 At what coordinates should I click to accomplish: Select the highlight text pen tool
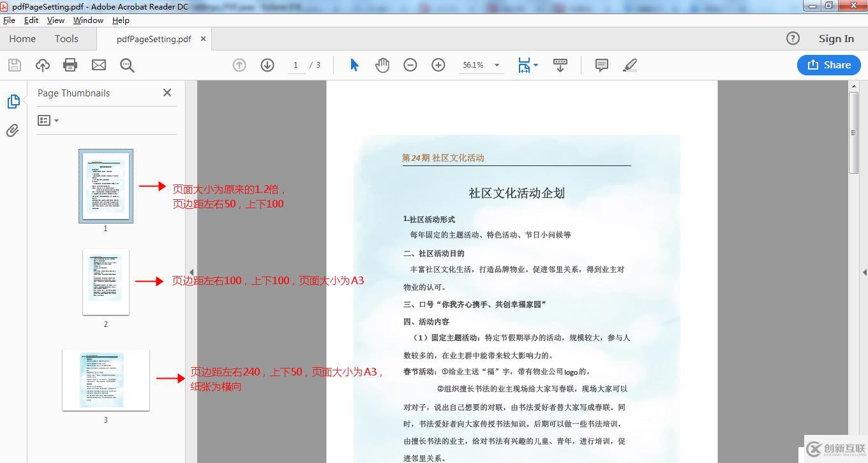pos(630,65)
